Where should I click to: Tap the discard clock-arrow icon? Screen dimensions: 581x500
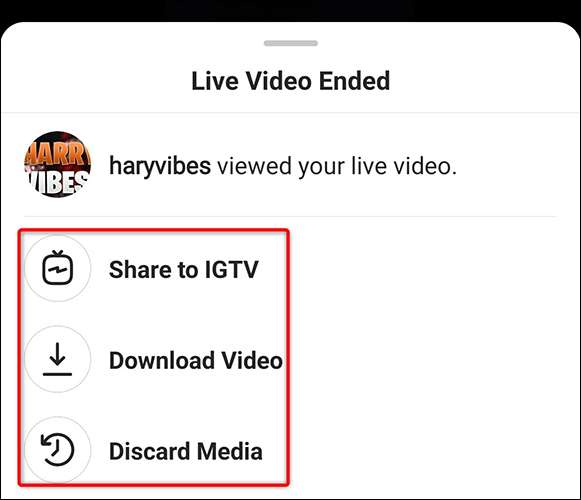(x=57, y=450)
